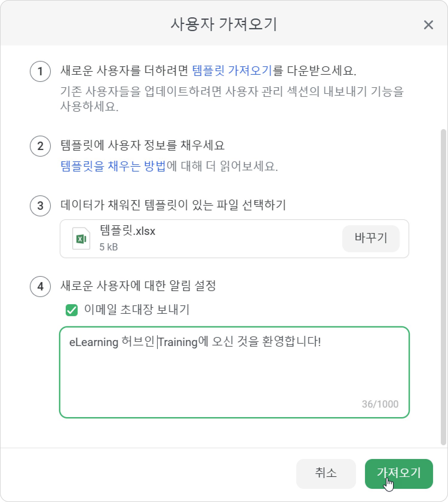
Task: Click the dialog's vertical scrollbar
Action: click(444, 287)
